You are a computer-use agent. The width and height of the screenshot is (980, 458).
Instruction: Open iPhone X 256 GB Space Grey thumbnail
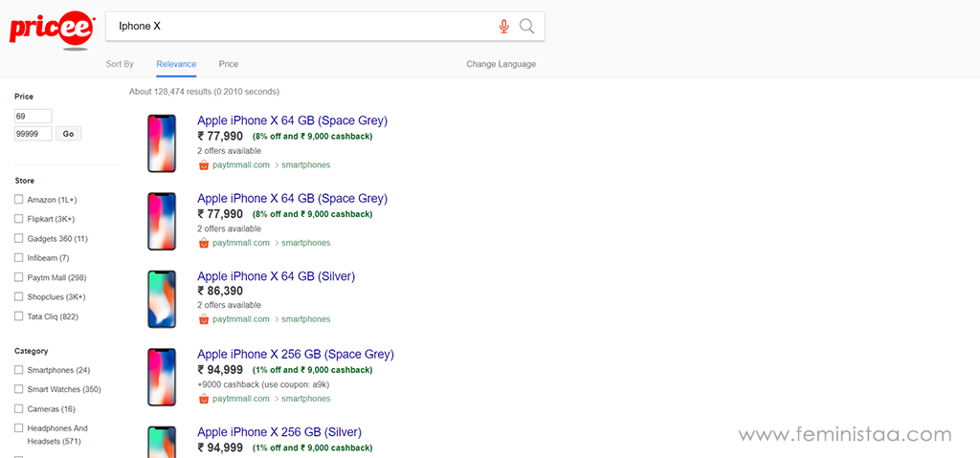click(x=162, y=377)
